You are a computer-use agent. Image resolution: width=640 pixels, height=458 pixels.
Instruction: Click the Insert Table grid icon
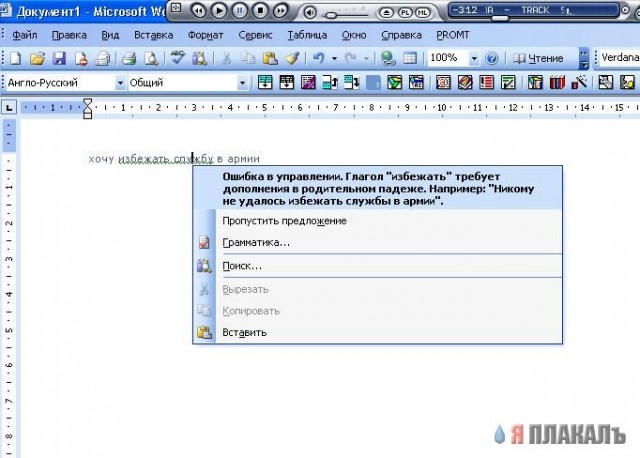[410, 58]
